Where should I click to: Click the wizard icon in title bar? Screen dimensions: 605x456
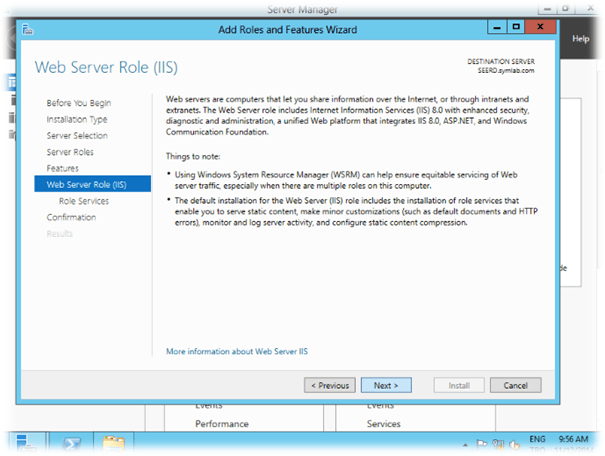(x=28, y=28)
